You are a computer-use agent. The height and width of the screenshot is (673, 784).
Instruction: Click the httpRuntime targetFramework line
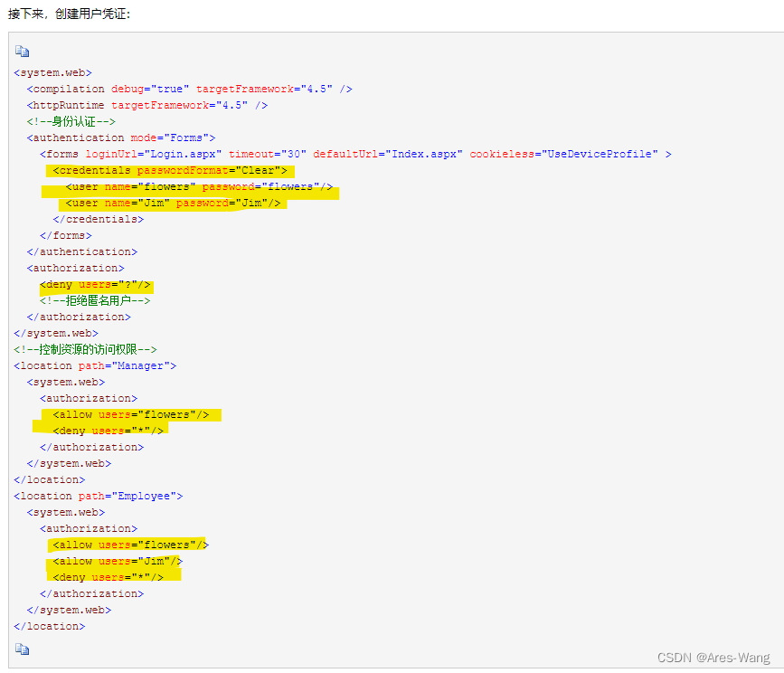pos(147,106)
